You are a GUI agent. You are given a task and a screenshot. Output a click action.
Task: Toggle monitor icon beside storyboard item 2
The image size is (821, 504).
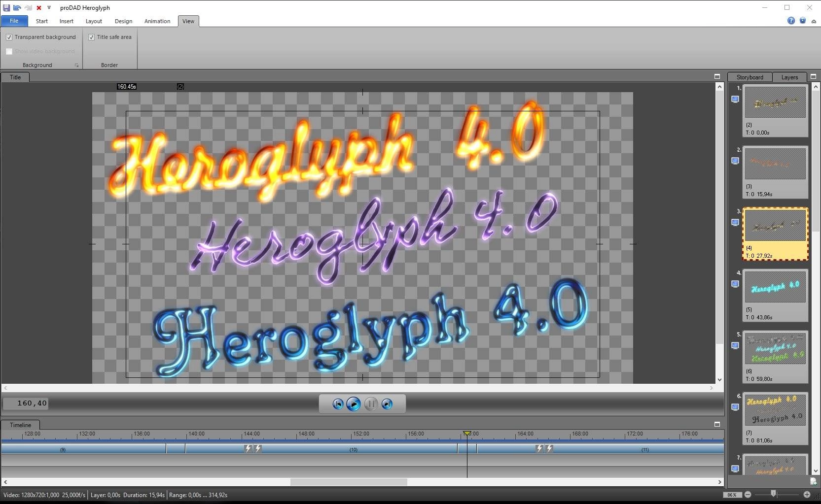[x=735, y=161]
